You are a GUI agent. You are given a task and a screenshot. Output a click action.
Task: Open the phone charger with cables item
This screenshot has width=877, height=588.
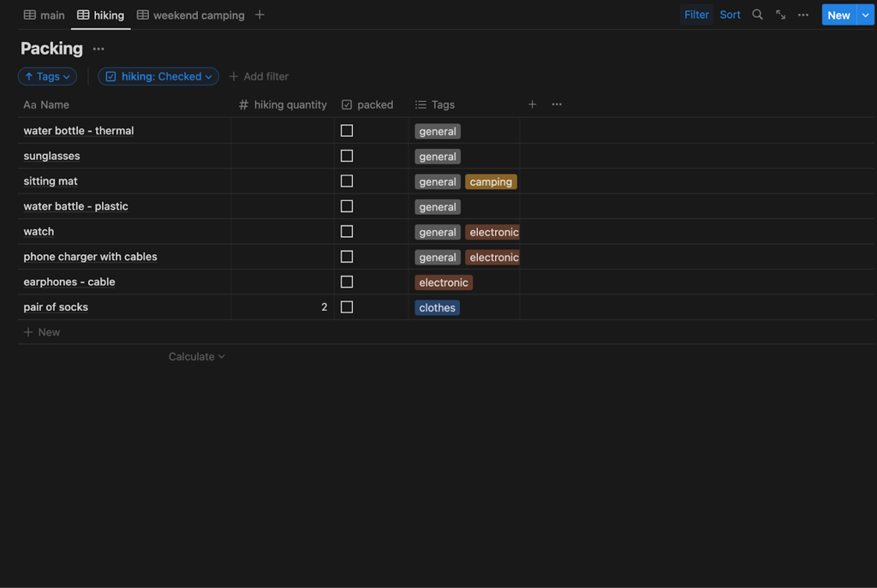[x=90, y=257]
